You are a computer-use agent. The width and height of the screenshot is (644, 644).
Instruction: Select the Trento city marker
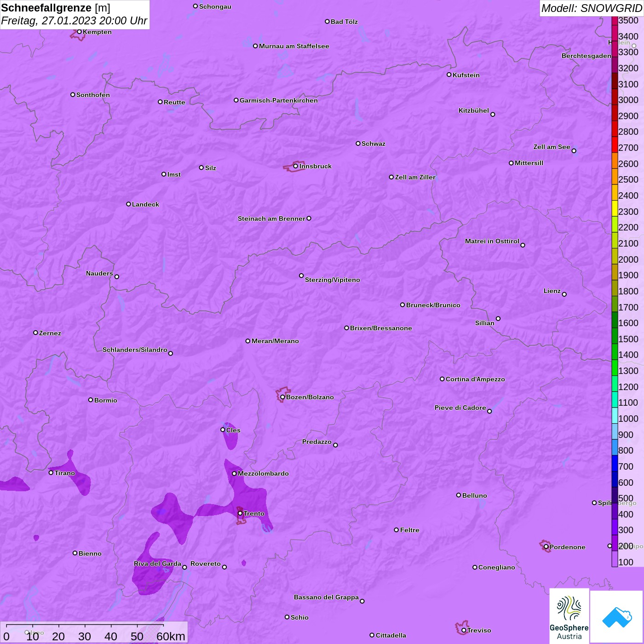pyautogui.click(x=240, y=513)
